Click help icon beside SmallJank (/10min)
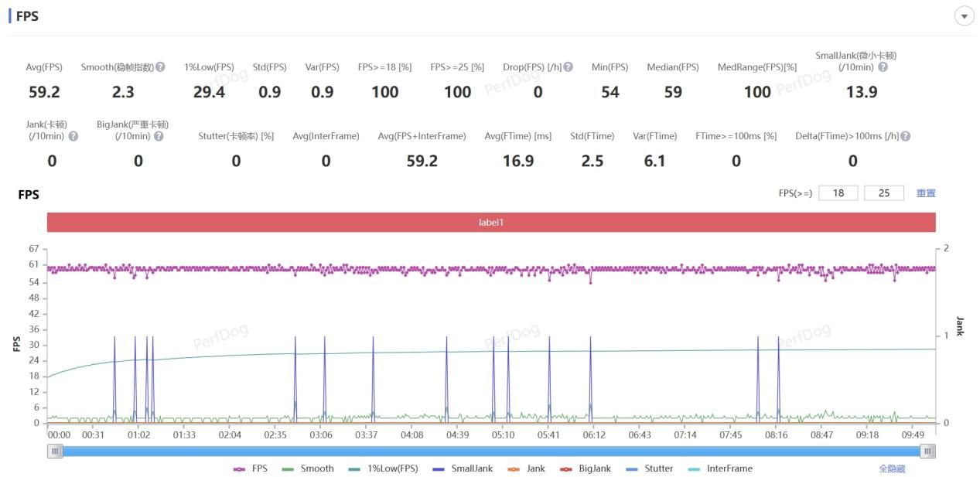 tap(883, 67)
